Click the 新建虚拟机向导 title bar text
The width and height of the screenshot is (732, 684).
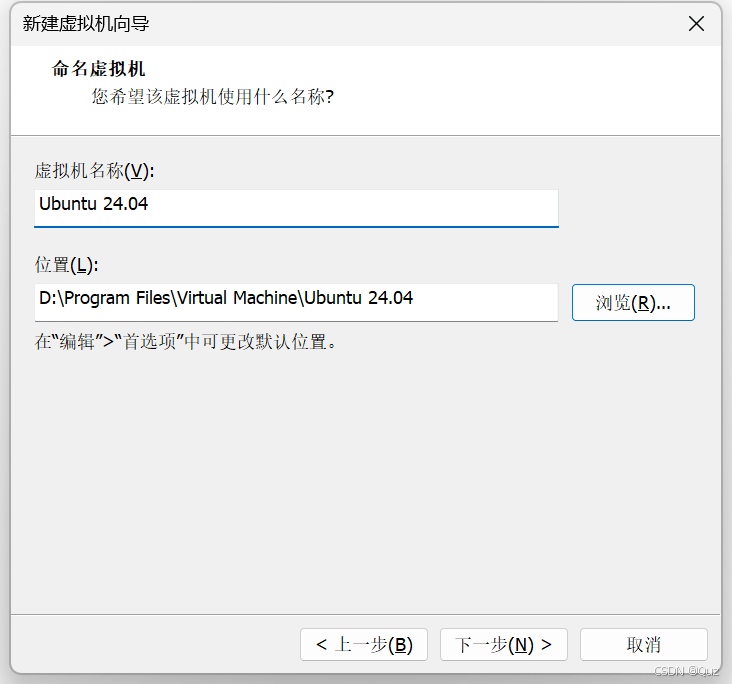click(86, 23)
